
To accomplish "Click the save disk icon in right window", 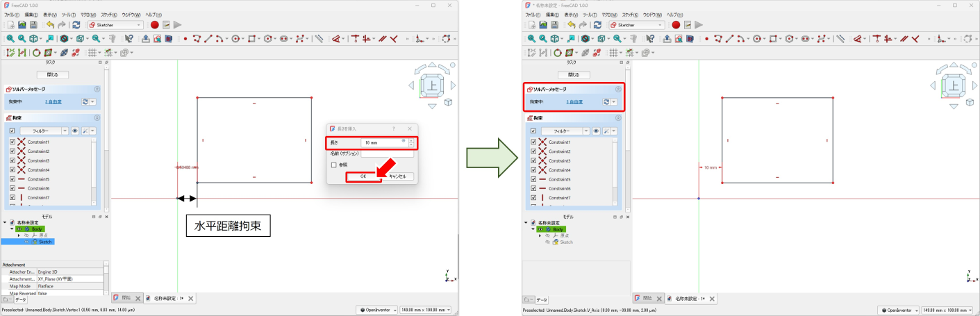I will (554, 24).
